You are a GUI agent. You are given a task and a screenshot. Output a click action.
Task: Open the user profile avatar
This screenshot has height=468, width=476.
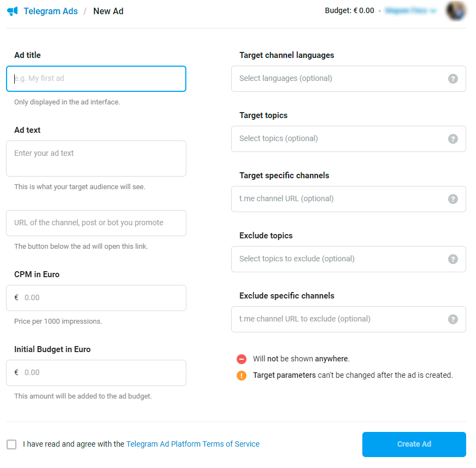pyautogui.click(x=456, y=11)
